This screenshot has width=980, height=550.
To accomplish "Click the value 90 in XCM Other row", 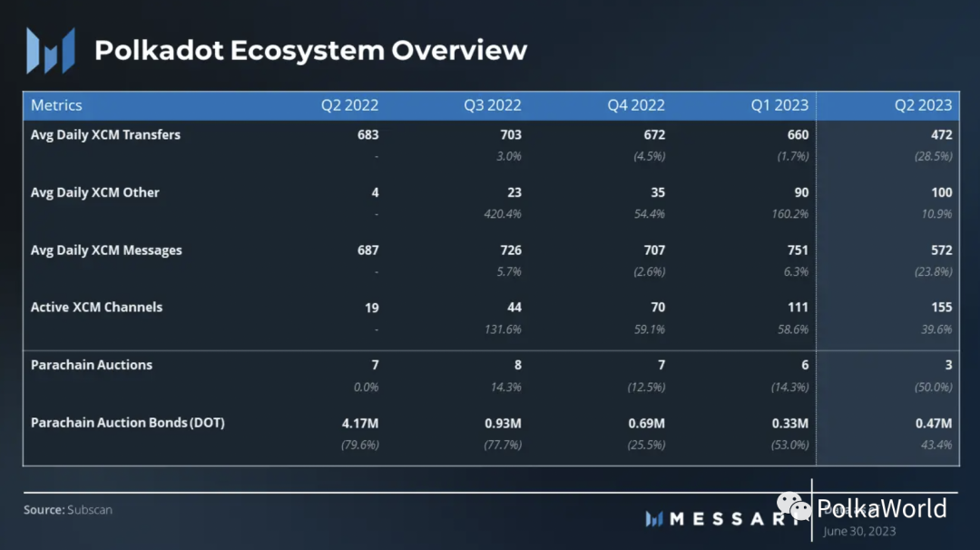I will (801, 192).
